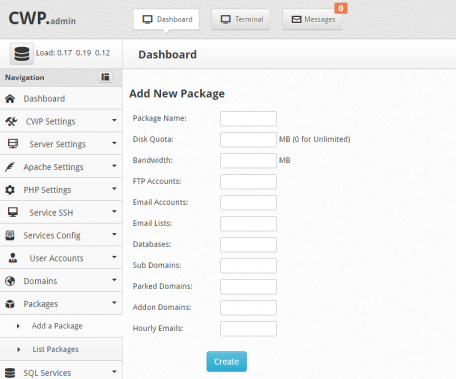This screenshot has width=456, height=379.
Task: Click the User Accounts person icon
Action: tap(13, 258)
